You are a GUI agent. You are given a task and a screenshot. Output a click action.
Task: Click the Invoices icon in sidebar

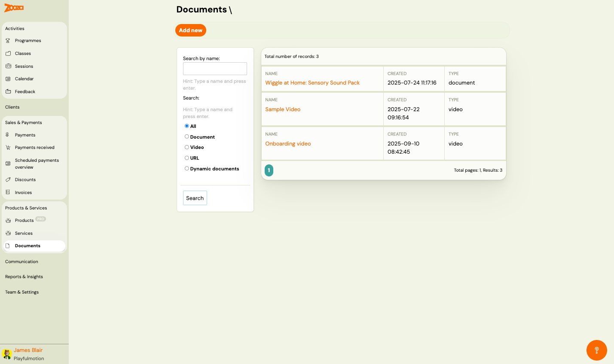8,193
